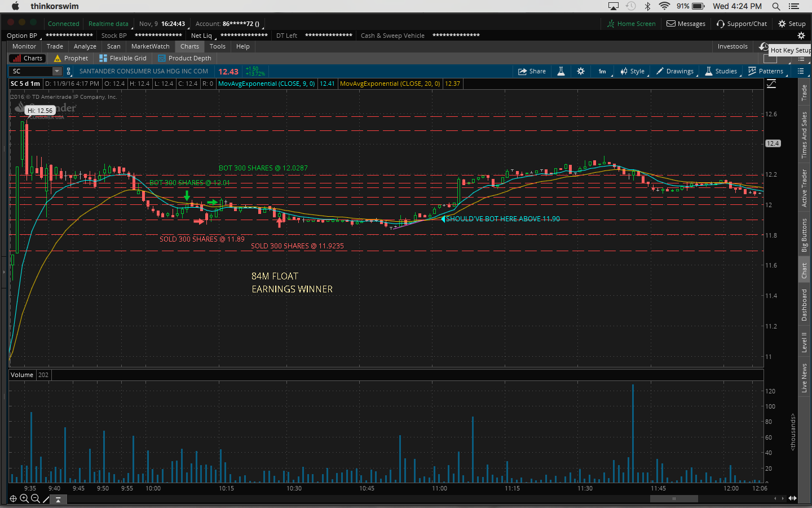Open the Dashboard sidebar panel
This screenshot has width=812, height=508.
pos(804,305)
